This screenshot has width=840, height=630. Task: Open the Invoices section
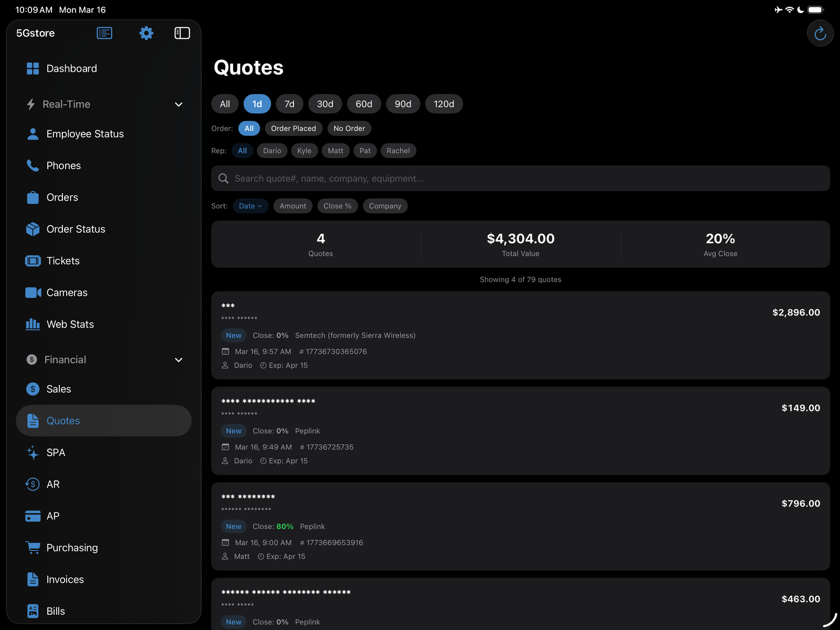coord(65,579)
